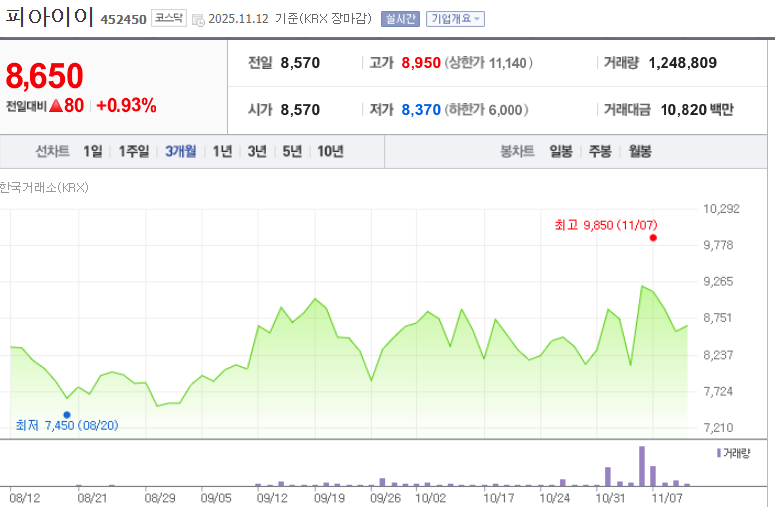Click the +0.93% change rate

(x=127, y=105)
